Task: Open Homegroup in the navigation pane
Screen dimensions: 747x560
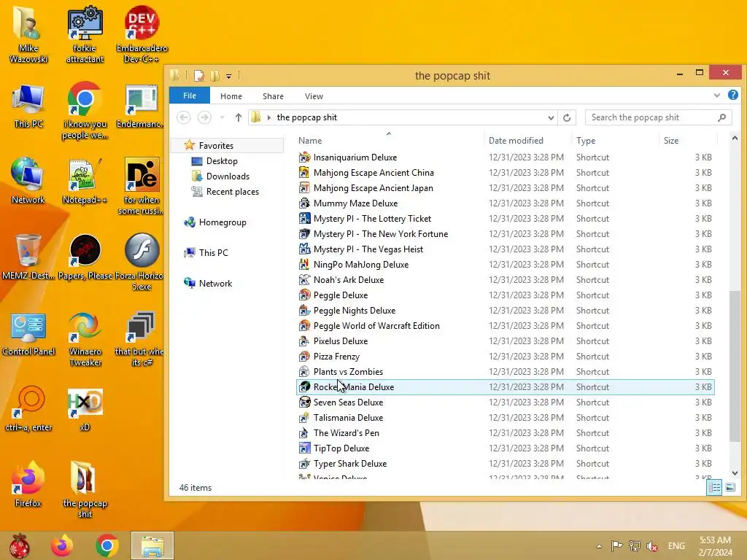Action: pos(222,222)
